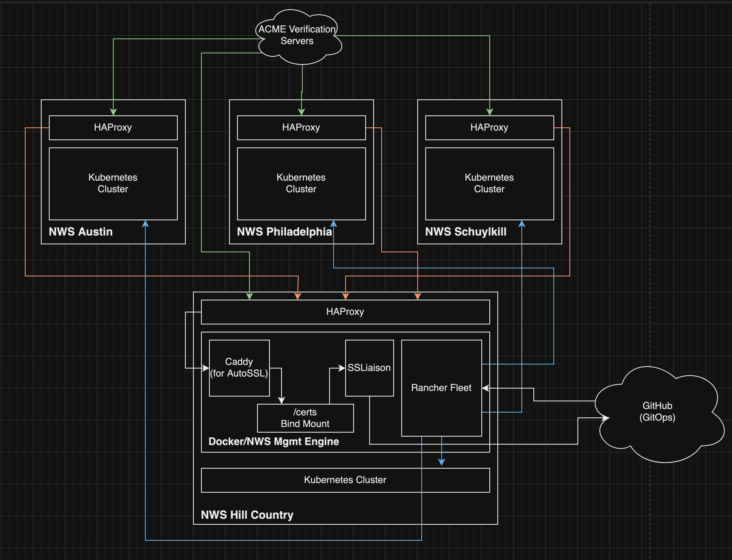The height and width of the screenshot is (560, 732).
Task: Click the NWS Austin label
Action: click(x=80, y=232)
